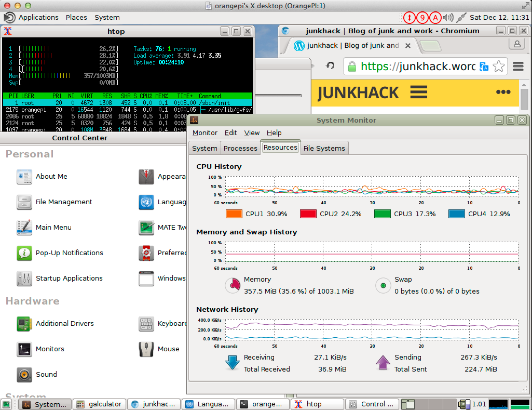Switch to galculator in the taskbar

[x=99, y=404]
